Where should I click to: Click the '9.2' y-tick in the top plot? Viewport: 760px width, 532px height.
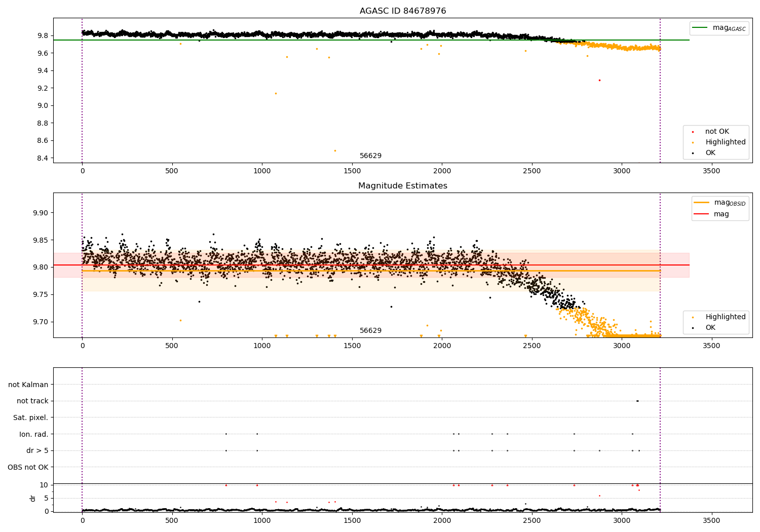pyautogui.click(x=44, y=88)
